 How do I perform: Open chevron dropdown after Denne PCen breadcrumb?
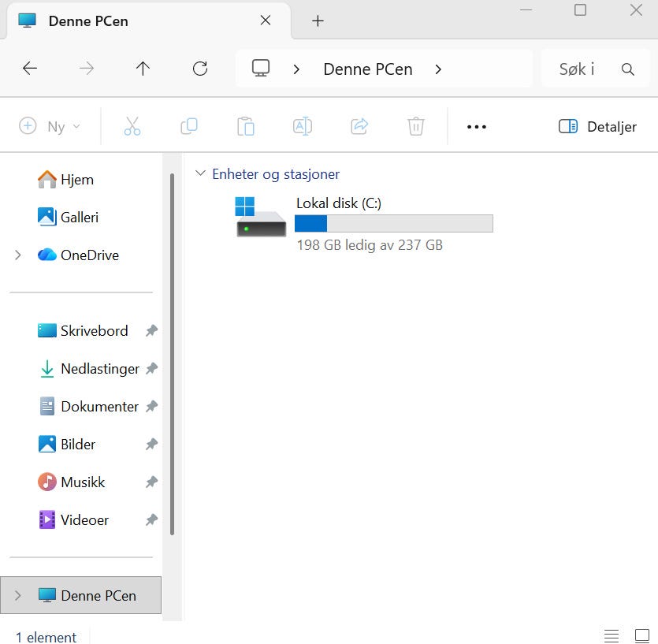(438, 69)
